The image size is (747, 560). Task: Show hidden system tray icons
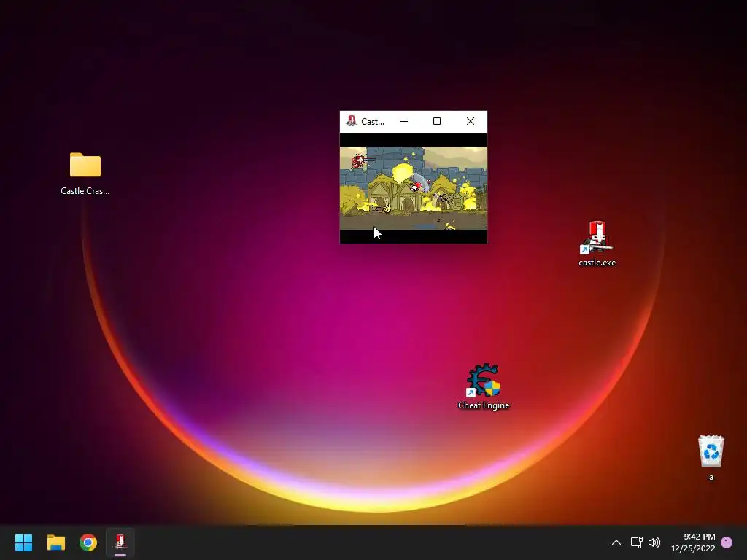tap(616, 542)
